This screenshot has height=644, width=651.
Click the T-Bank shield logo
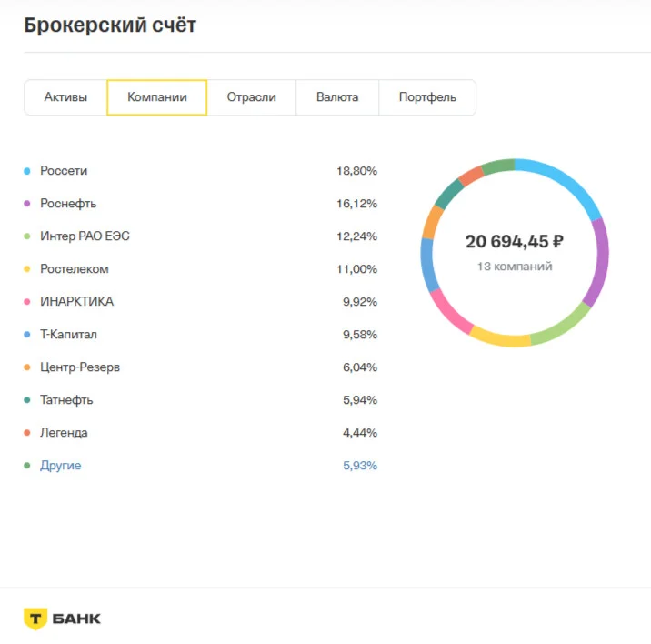[x=35, y=619]
